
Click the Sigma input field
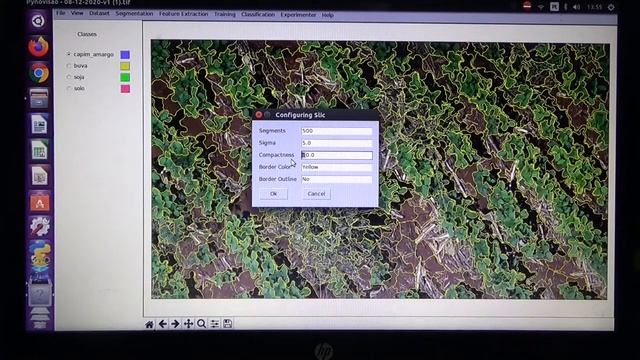[x=337, y=143]
